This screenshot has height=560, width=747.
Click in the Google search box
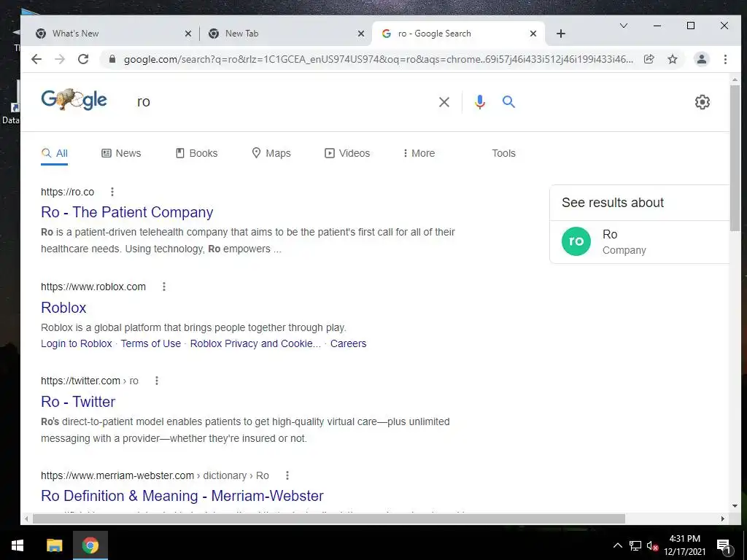(284, 102)
